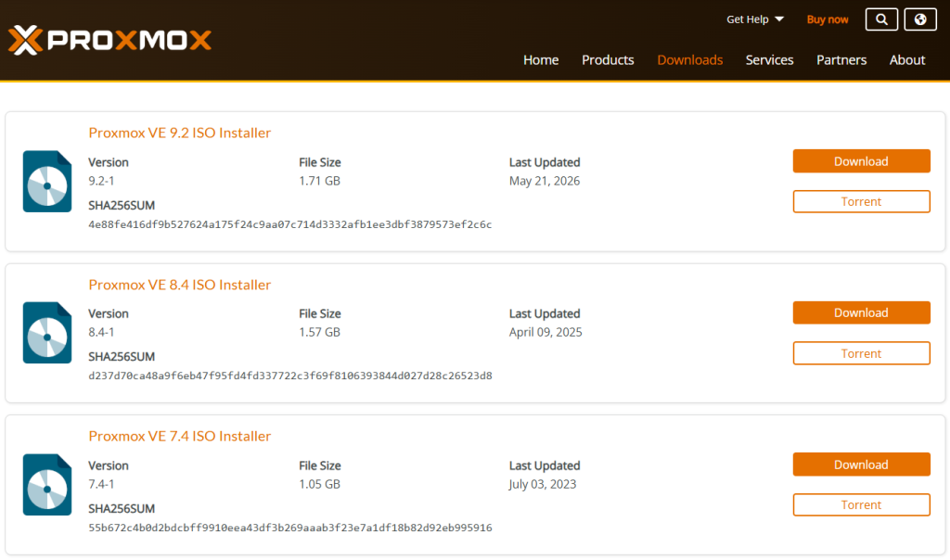The width and height of the screenshot is (950, 560).
Task: Select the SHA256 hash starting d237d70ca4
Action: tap(290, 375)
